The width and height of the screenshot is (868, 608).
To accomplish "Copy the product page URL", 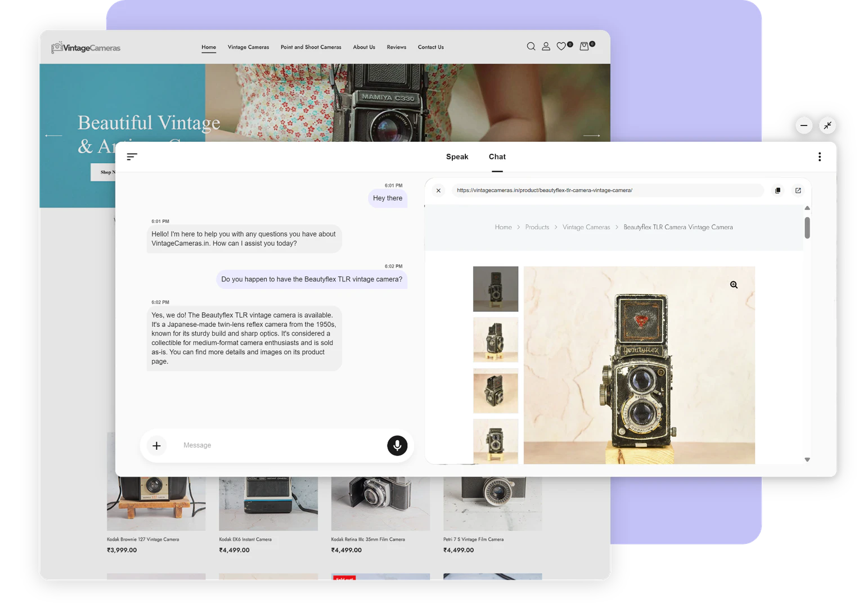I will click(777, 191).
